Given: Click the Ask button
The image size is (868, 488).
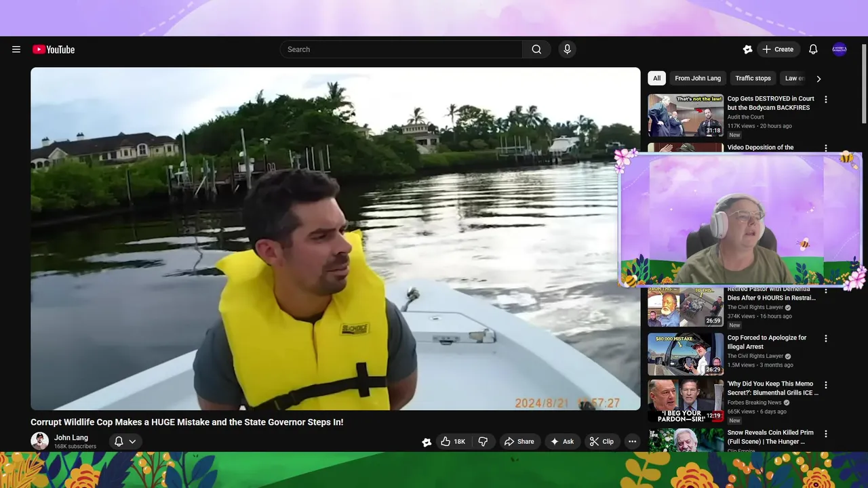Looking at the screenshot, I should coord(562,441).
